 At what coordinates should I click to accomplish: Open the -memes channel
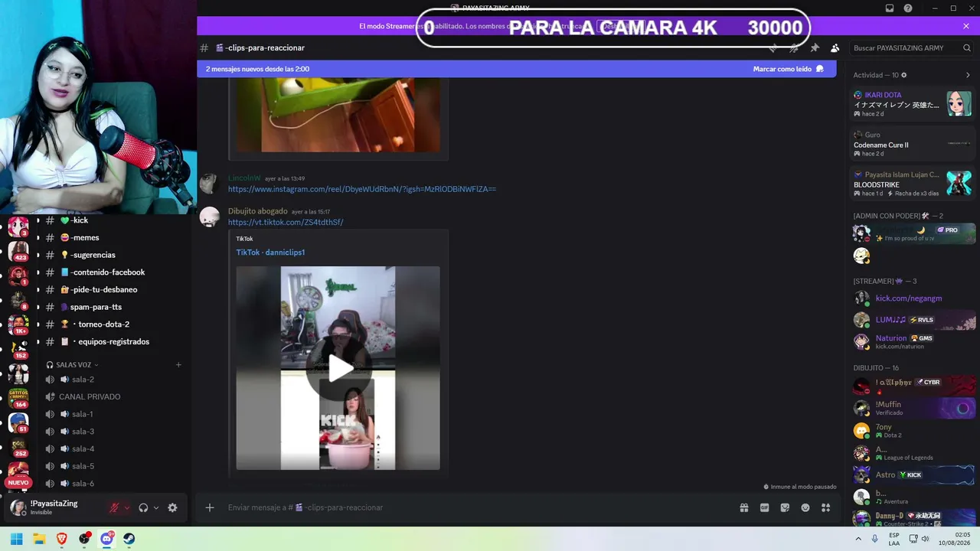click(x=115, y=237)
